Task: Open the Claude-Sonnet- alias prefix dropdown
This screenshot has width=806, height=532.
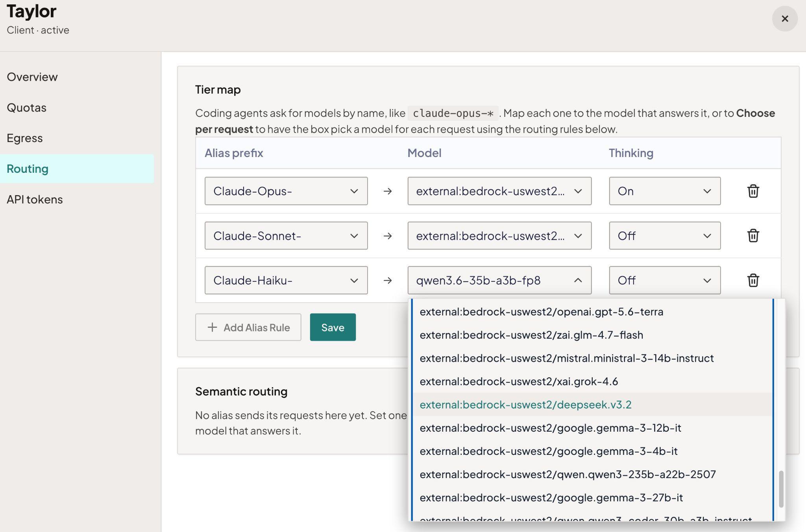Action: click(x=286, y=236)
